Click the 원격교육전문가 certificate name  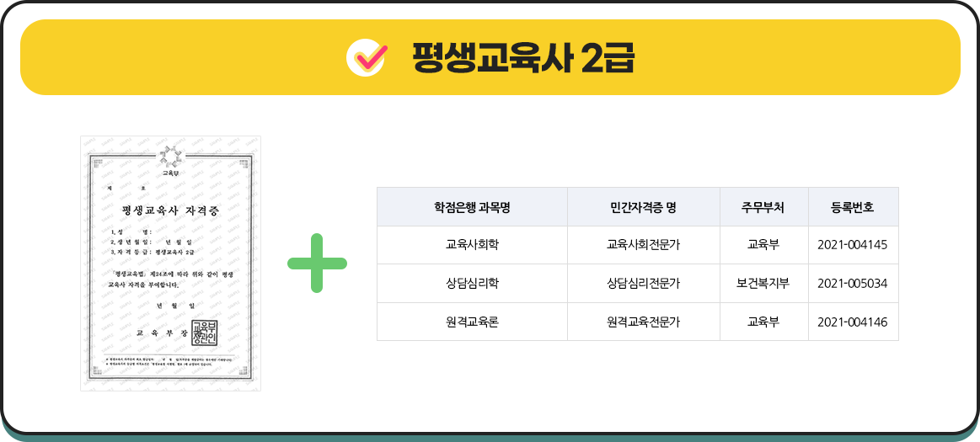[644, 322]
